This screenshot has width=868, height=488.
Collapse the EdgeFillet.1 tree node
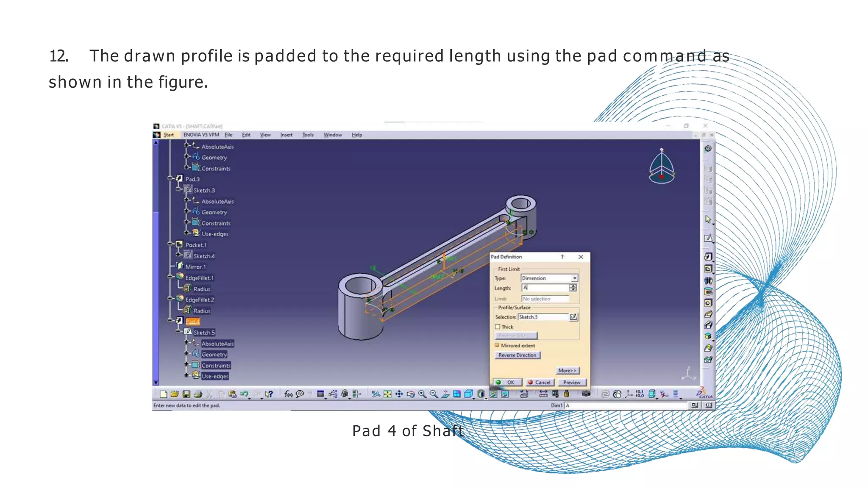pyautogui.click(x=170, y=277)
